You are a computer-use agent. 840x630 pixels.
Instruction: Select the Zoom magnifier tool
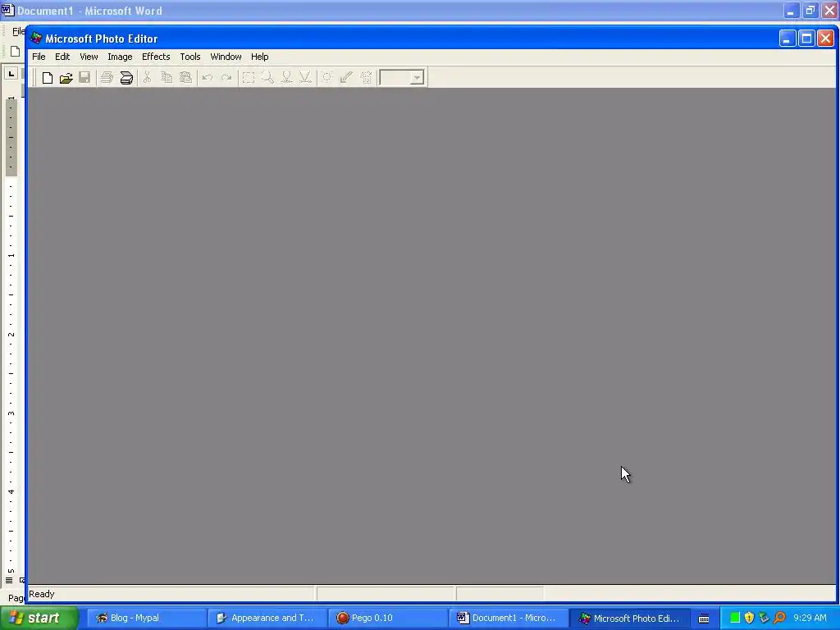[267, 78]
